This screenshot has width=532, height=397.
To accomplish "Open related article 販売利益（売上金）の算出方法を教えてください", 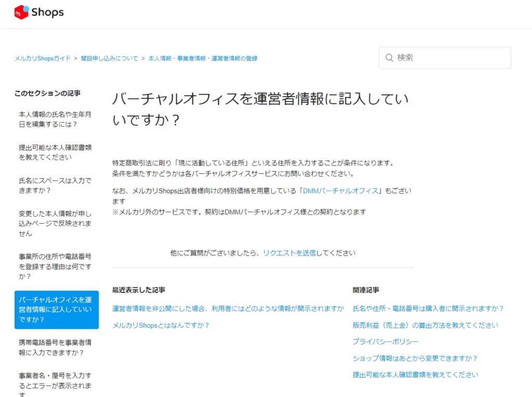I will click(425, 325).
